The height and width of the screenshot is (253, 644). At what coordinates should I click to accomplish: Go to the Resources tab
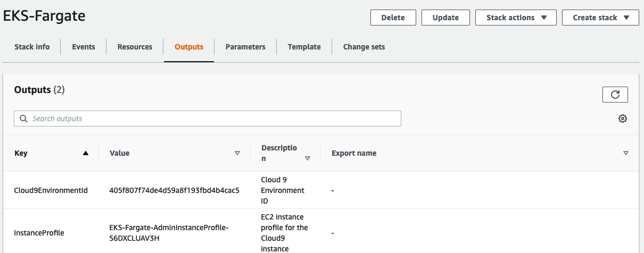click(x=135, y=47)
